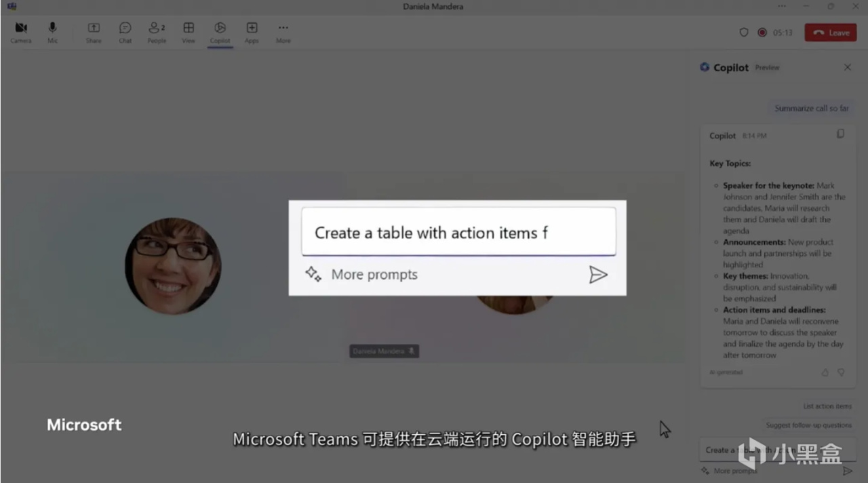Open the meeting Chat
Image resolution: width=868 pixels, height=483 pixels.
tap(125, 32)
